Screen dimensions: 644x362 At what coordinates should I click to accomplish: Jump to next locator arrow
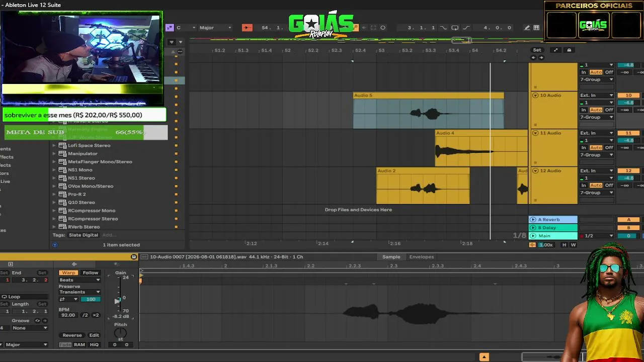[541, 57]
